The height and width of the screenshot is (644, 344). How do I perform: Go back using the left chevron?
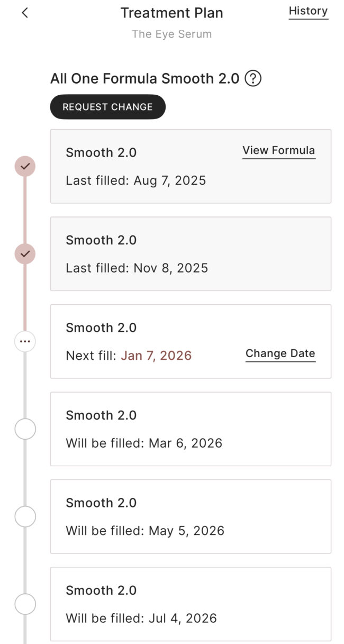pyautogui.click(x=25, y=13)
